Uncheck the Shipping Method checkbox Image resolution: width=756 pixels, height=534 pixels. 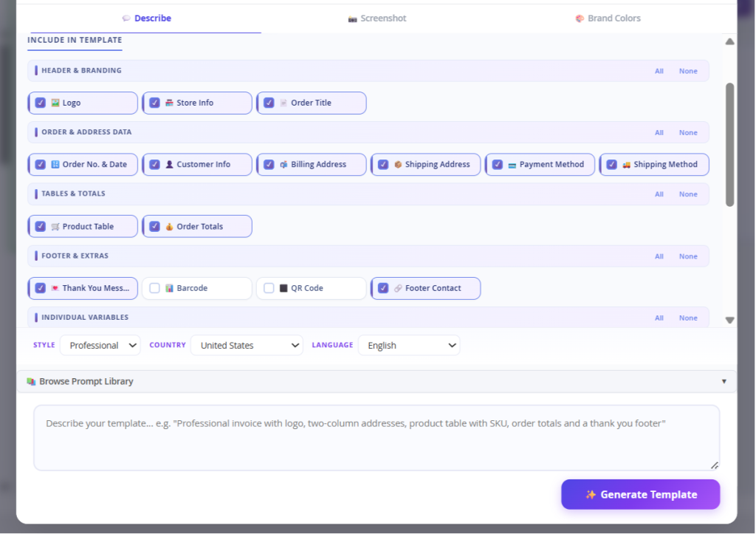pos(612,165)
